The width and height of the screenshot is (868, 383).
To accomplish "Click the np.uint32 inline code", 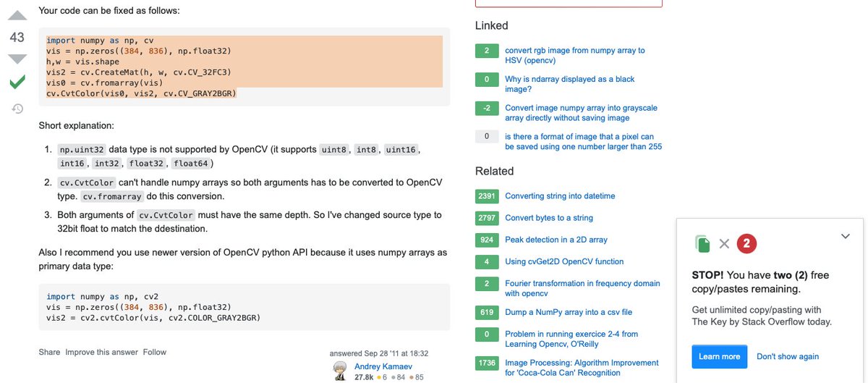I will (81, 150).
